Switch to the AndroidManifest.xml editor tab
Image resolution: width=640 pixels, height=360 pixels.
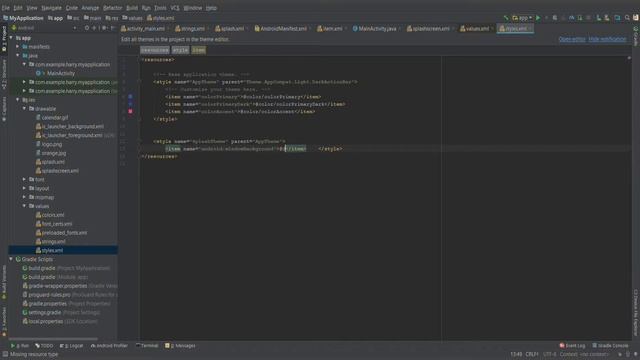pos(282,29)
